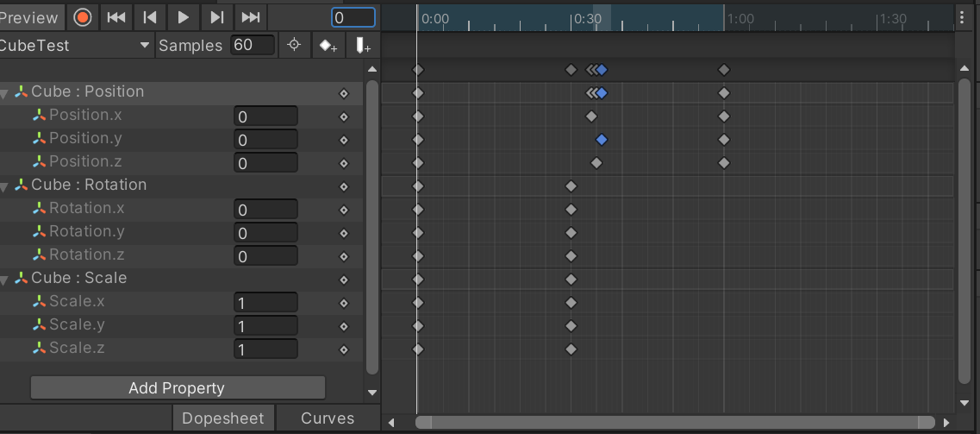Collapse the Cube : Rotation group
This screenshot has height=434, width=980.
click(4, 187)
